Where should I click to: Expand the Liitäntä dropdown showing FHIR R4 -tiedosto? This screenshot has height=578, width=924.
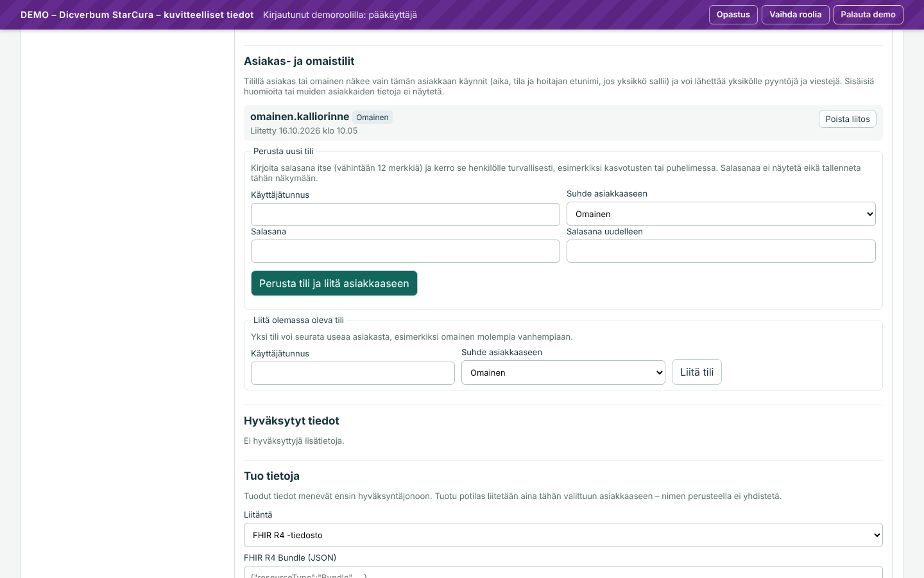[563, 535]
